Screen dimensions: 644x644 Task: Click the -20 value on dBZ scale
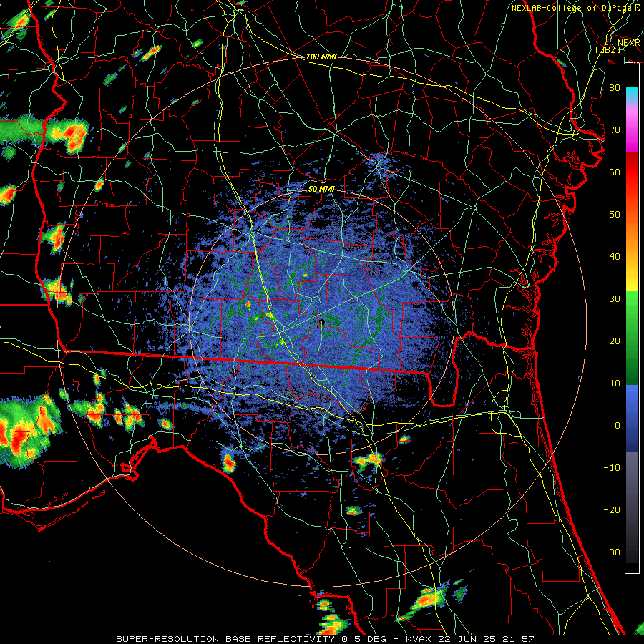point(612,509)
